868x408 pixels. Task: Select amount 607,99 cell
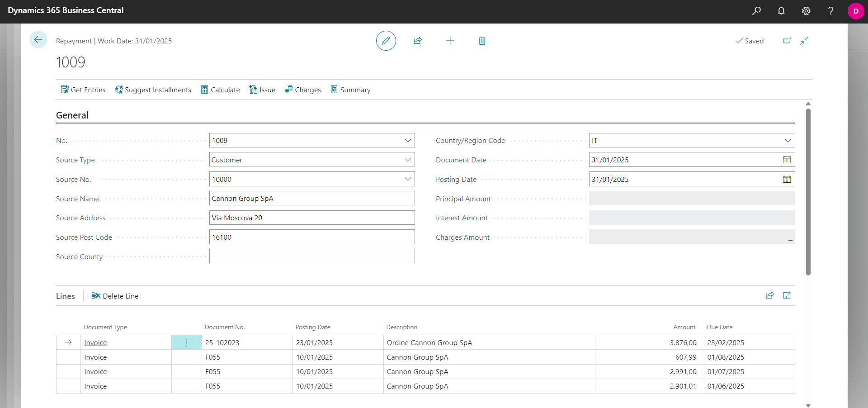(650, 357)
